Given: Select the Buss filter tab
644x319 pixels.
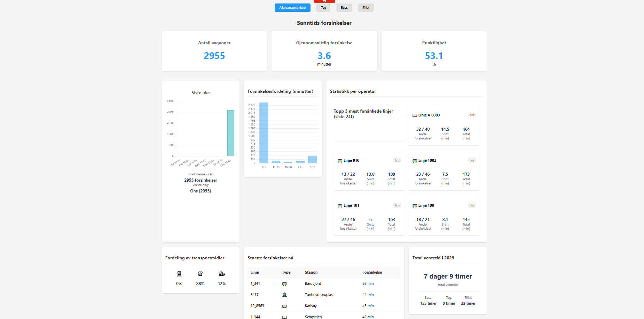Looking at the screenshot, I should pos(344,7).
